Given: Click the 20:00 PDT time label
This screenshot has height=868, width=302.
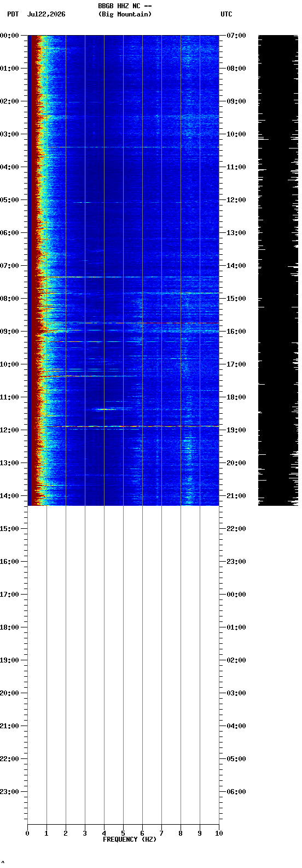Looking at the screenshot, I should [10, 693].
